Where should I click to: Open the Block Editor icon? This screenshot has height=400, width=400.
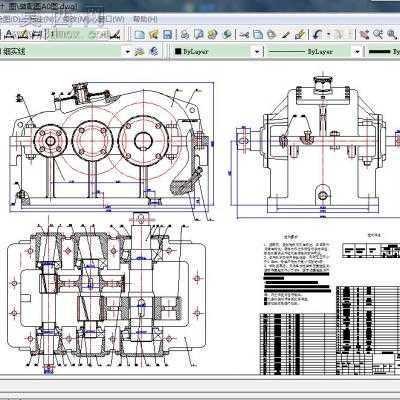pyautogui.click(x=300, y=34)
